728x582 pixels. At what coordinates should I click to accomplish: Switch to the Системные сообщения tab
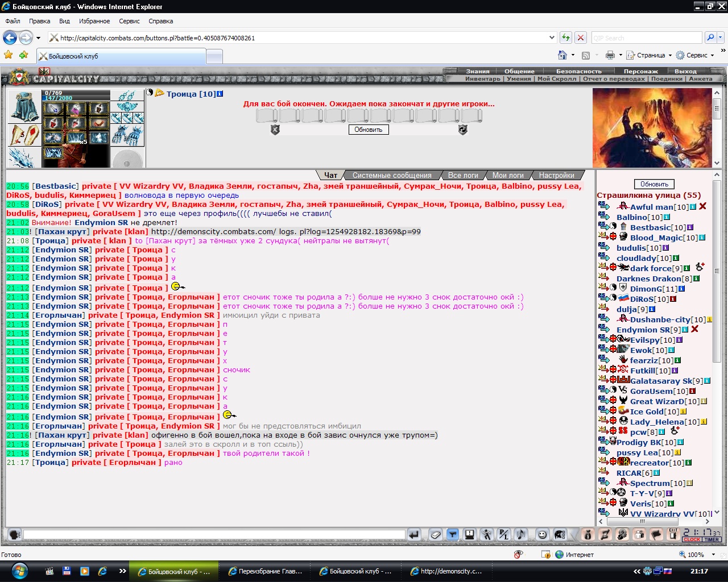point(392,175)
